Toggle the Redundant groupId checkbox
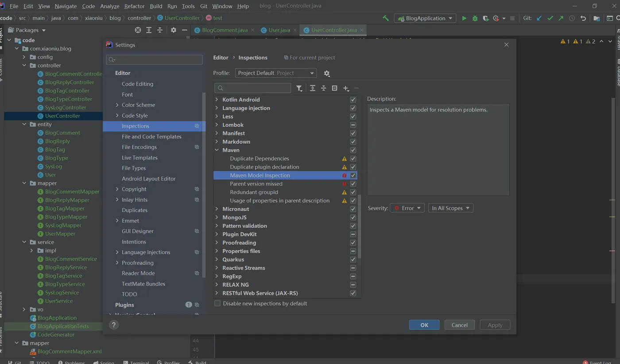 [353, 192]
